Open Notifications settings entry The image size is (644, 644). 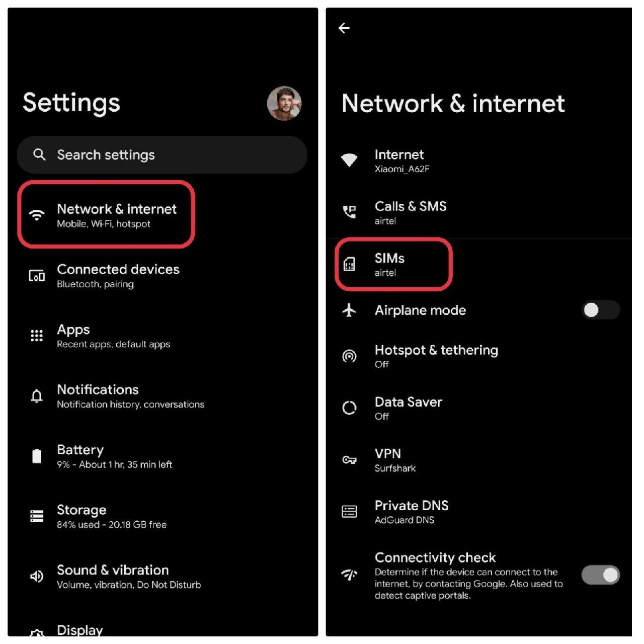[163, 396]
